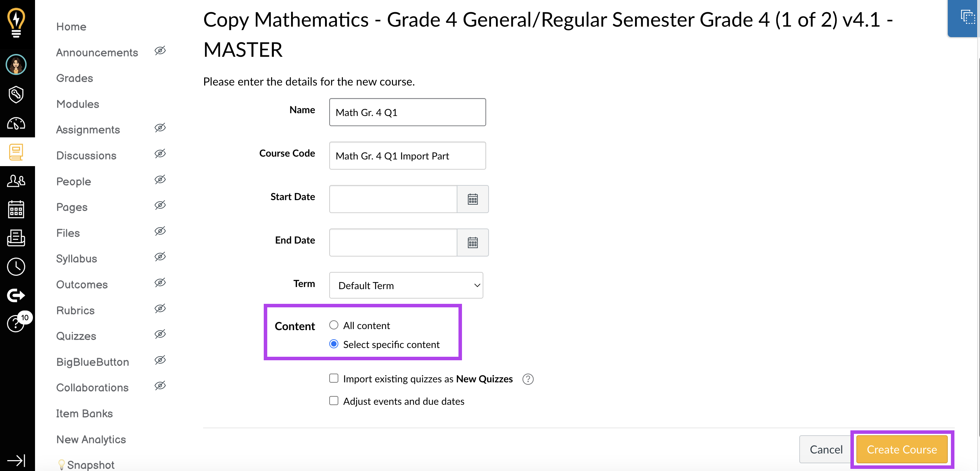Go to Modules in course navigation
Image resolution: width=980 pixels, height=471 pixels.
(78, 104)
